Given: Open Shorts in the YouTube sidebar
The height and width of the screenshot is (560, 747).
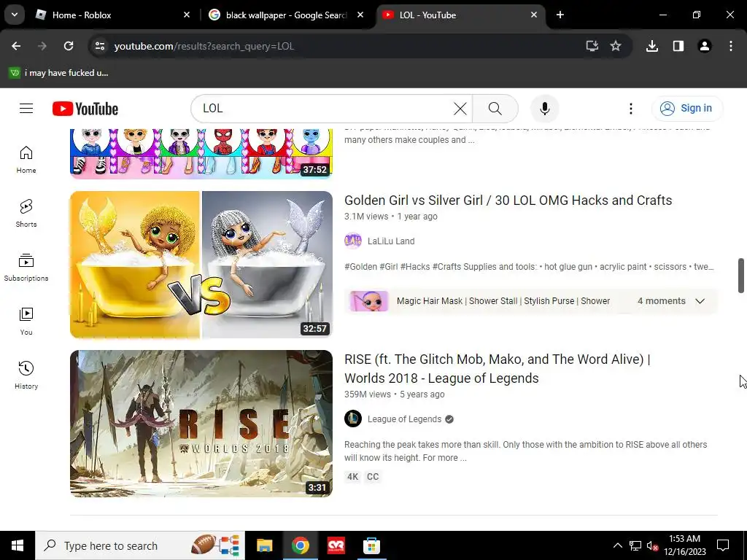Looking at the screenshot, I should click(26, 214).
